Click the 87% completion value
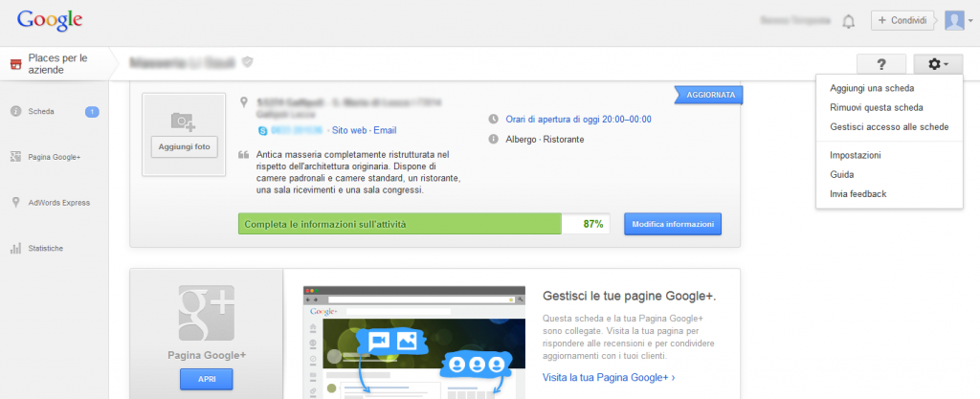980x399 pixels. [592, 224]
